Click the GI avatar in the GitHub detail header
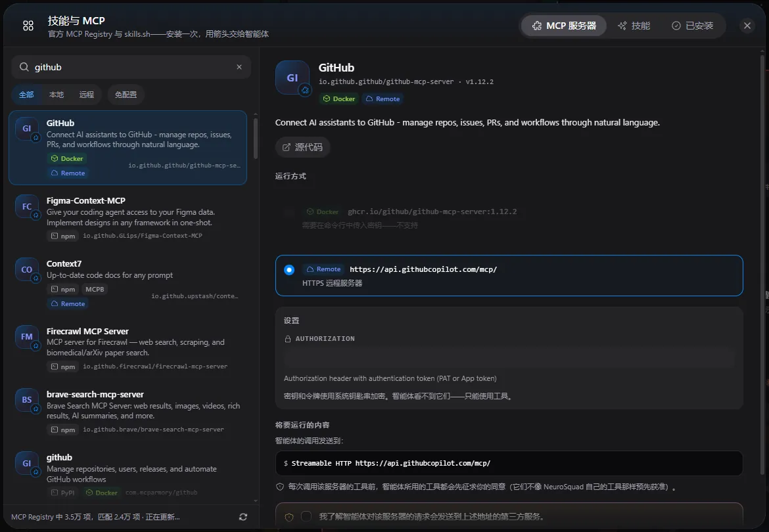 [x=292, y=78]
